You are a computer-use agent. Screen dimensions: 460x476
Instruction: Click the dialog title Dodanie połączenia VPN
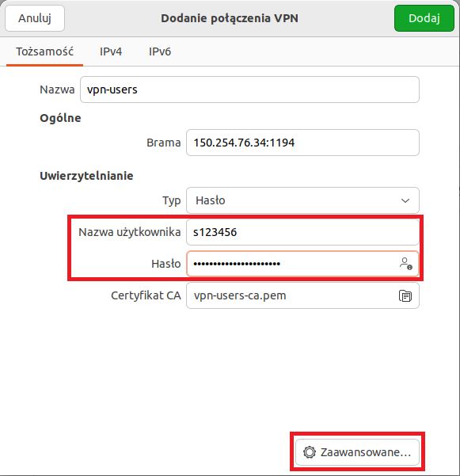230,18
